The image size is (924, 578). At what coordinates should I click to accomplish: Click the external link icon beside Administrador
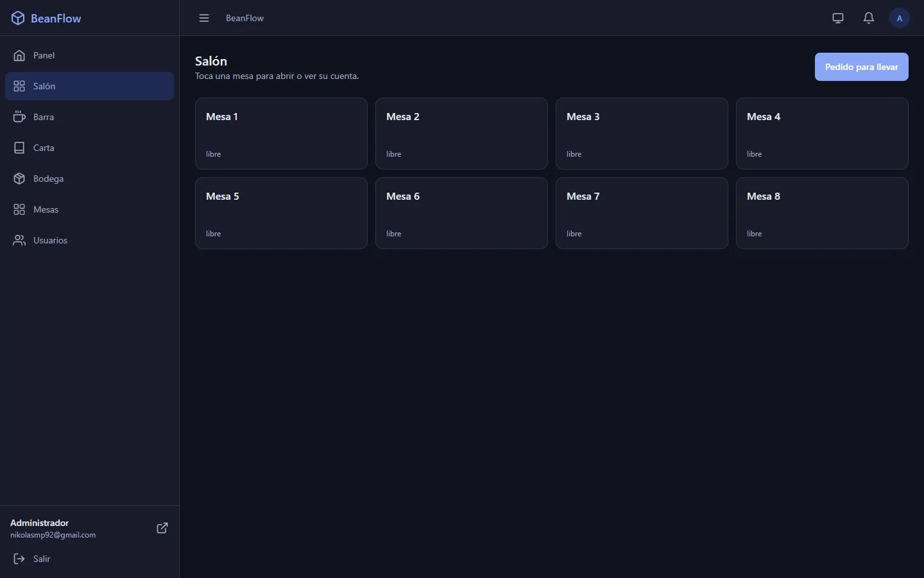(162, 528)
